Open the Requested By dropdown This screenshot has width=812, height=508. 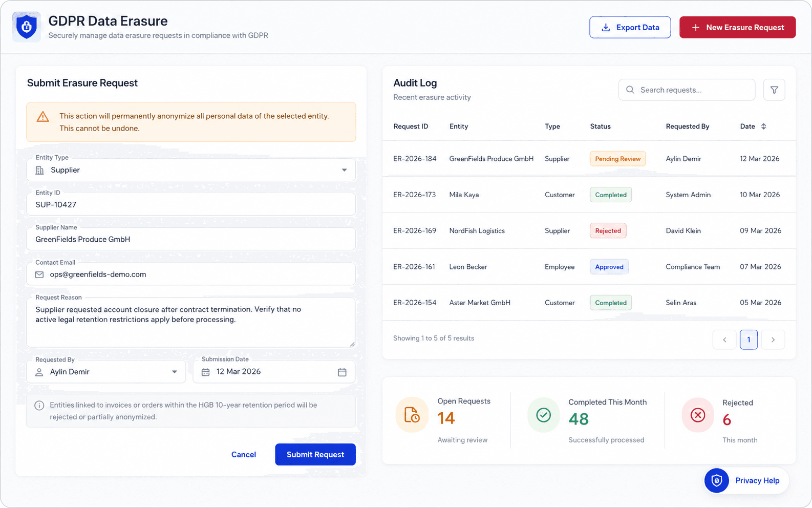[106, 372]
